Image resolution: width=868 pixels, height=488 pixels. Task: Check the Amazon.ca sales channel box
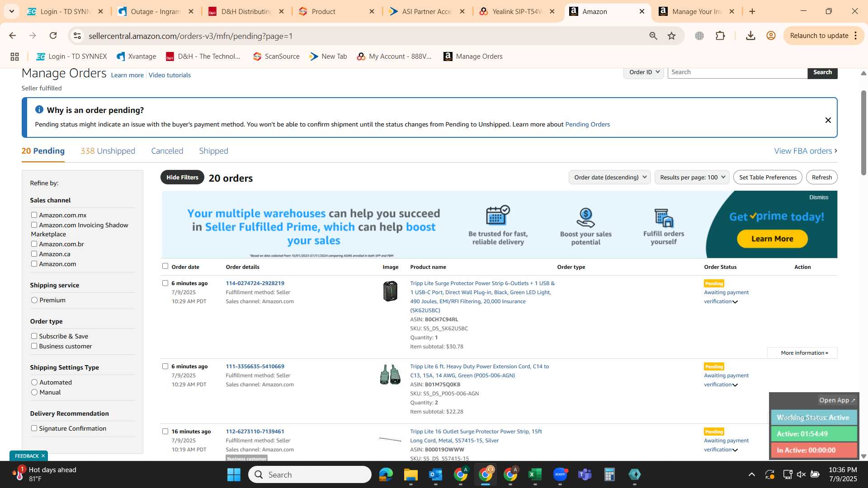coord(34,254)
